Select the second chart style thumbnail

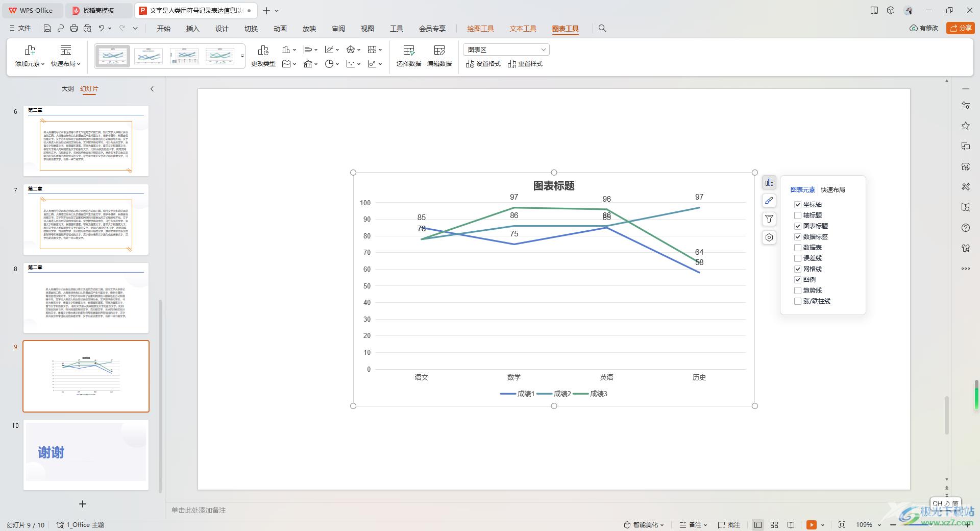click(149, 56)
